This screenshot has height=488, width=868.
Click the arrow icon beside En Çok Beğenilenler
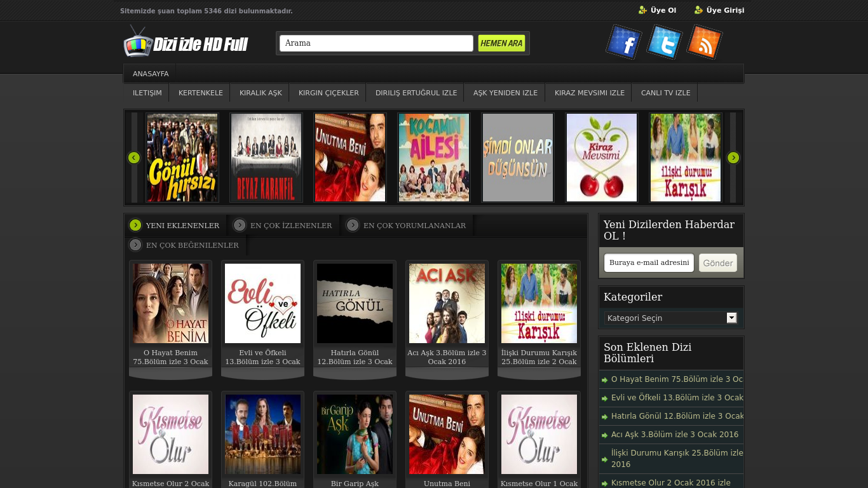point(135,245)
